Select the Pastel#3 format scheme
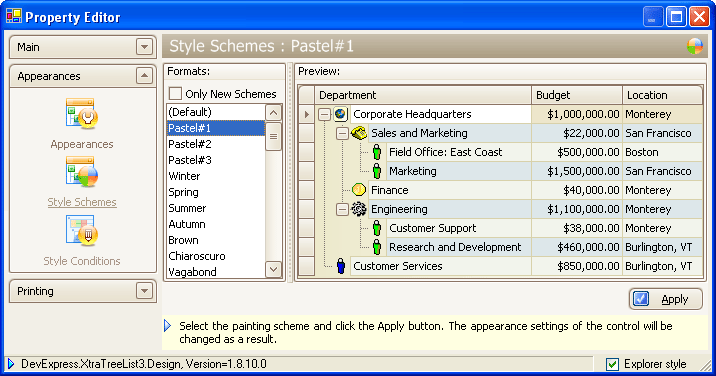 point(216,160)
